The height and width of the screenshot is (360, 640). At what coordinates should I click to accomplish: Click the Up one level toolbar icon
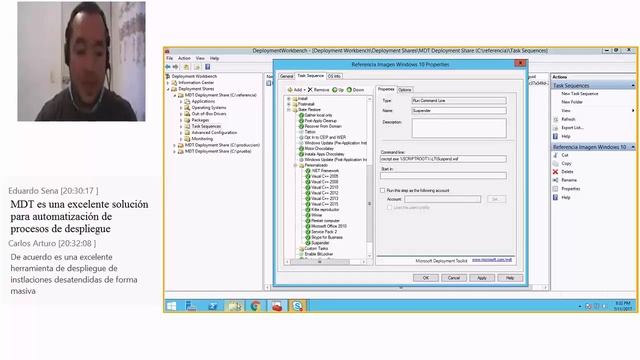click(x=186, y=67)
